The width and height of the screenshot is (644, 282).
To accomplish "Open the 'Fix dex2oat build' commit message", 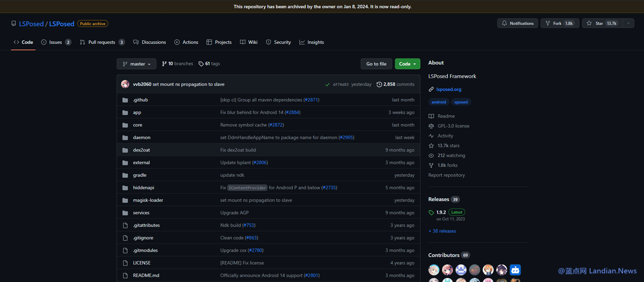I will click(x=238, y=150).
